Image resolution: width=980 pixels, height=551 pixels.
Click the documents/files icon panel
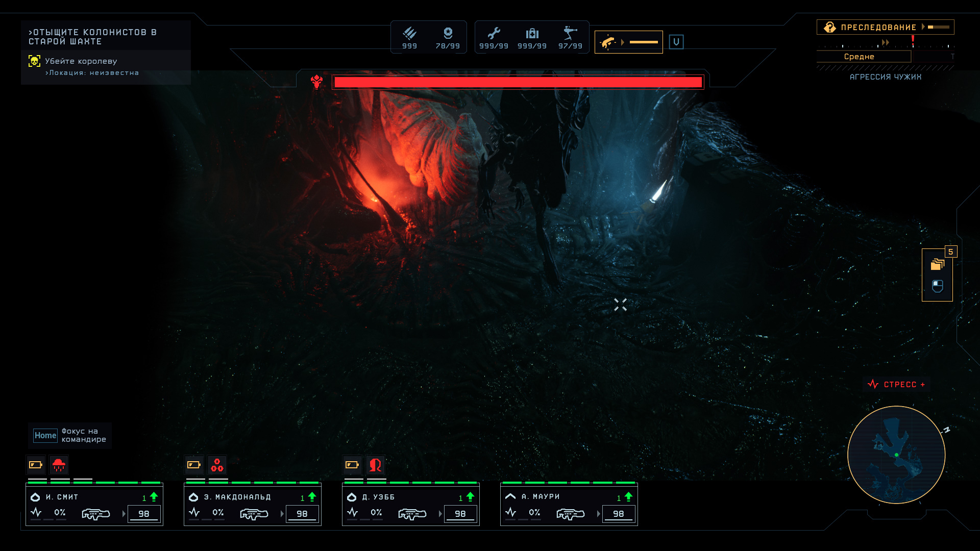(x=938, y=263)
